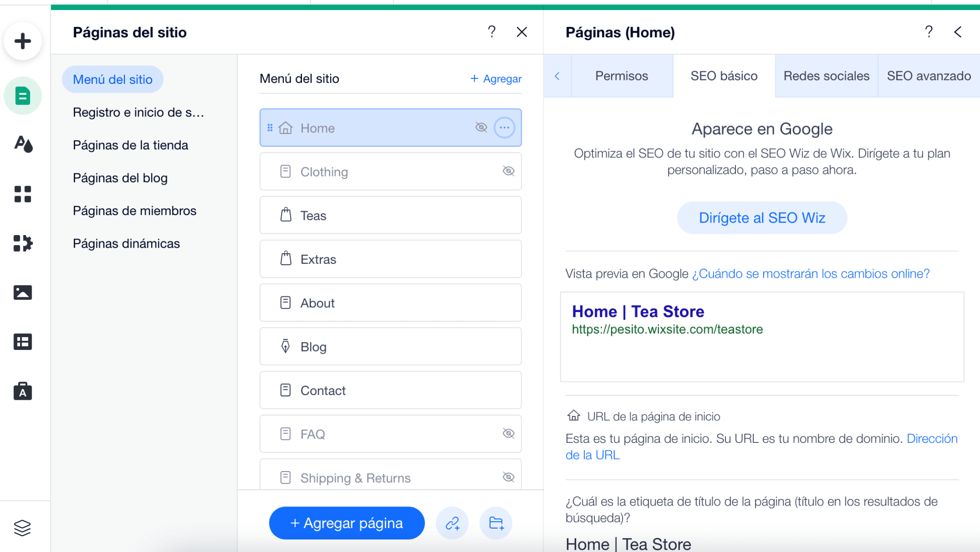Click the Home page house icon
The image size is (980, 552).
click(285, 127)
